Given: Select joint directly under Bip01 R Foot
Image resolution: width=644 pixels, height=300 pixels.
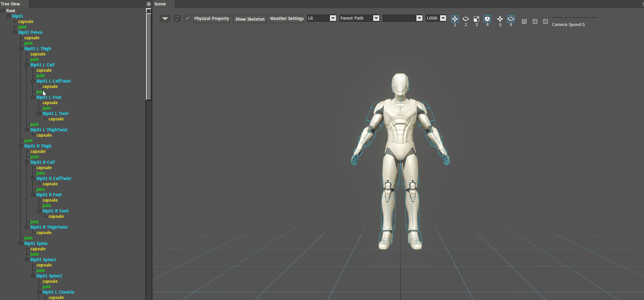Looking at the screenshot, I should click(47, 206).
